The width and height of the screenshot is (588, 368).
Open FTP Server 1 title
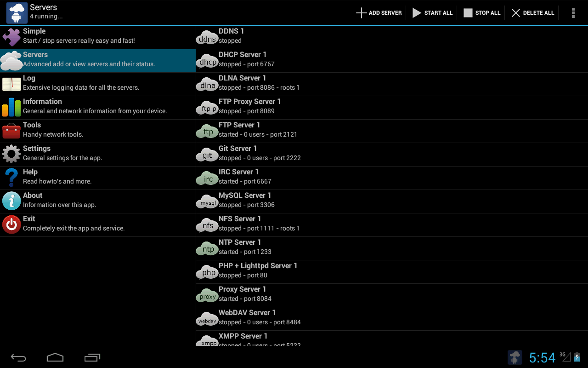click(x=239, y=125)
